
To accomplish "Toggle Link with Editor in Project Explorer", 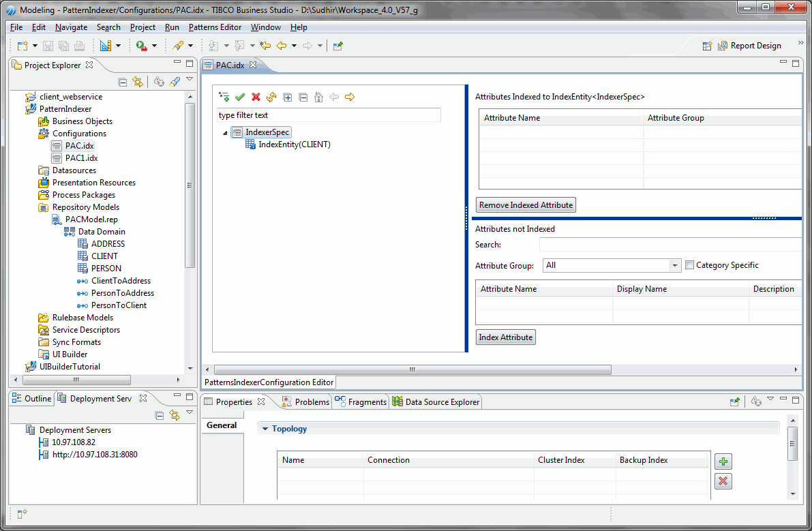I will pos(137,82).
